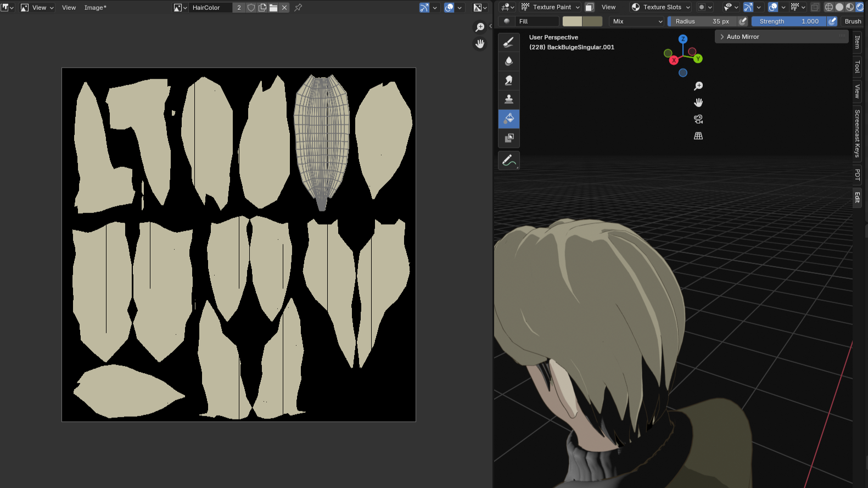Toggle overlays in 3D viewport
This screenshot has height=488, width=868.
[x=773, y=7]
